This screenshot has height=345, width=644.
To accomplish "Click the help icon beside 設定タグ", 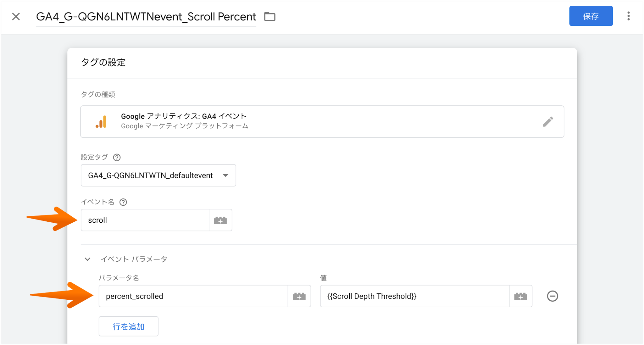I will click(117, 157).
